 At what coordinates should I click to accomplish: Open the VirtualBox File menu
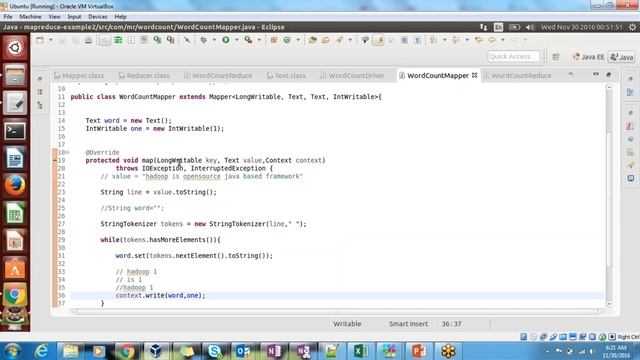pyautogui.click(x=8, y=17)
